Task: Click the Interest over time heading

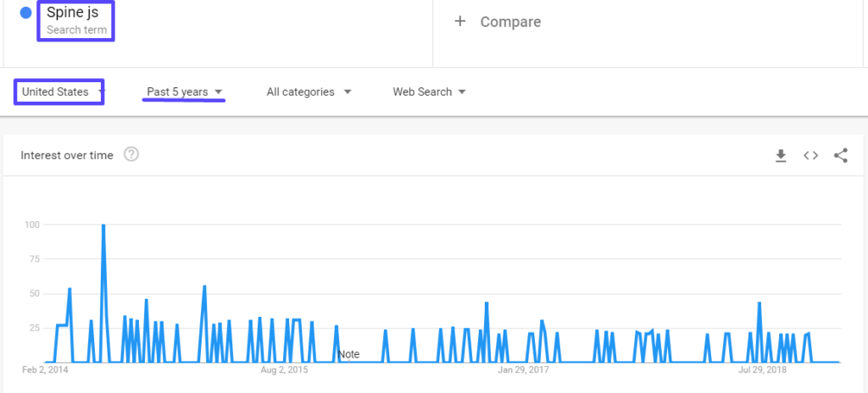Action: [x=67, y=155]
